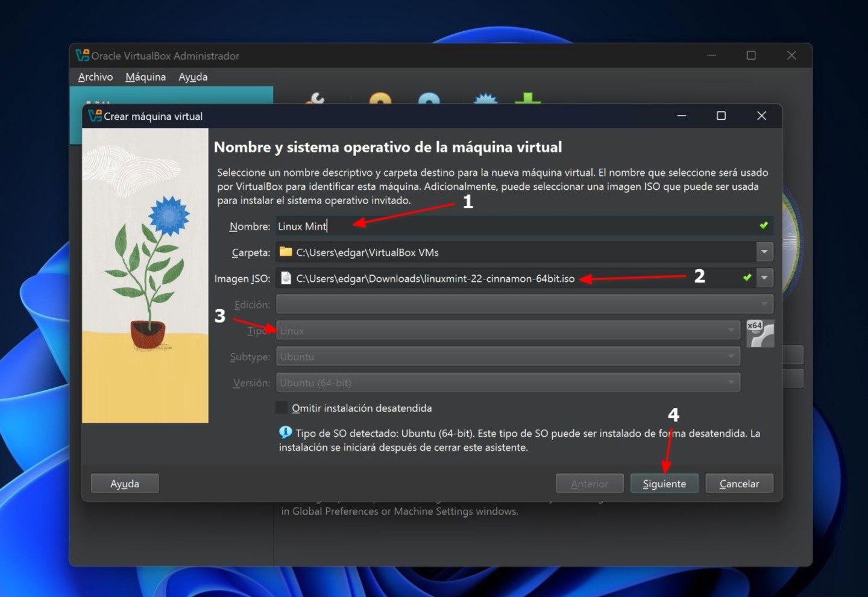Click the green checkmark beside Imagen ISO field

tap(747, 277)
